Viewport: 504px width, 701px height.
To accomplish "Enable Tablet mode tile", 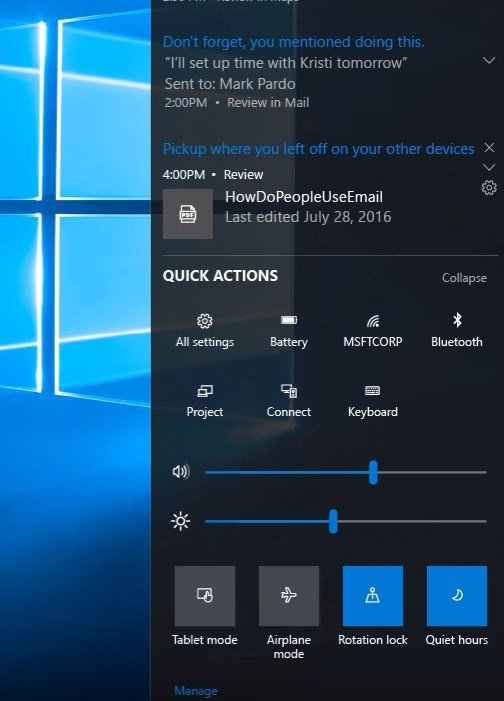I will (205, 596).
